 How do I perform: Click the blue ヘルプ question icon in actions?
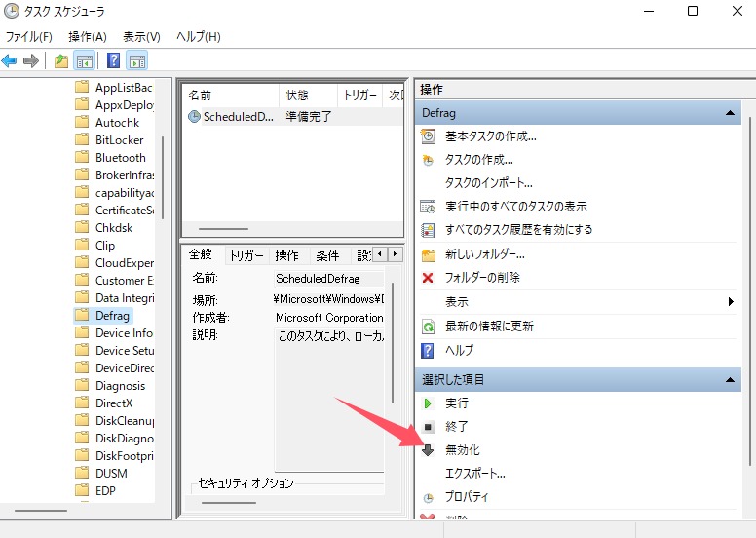click(x=427, y=350)
